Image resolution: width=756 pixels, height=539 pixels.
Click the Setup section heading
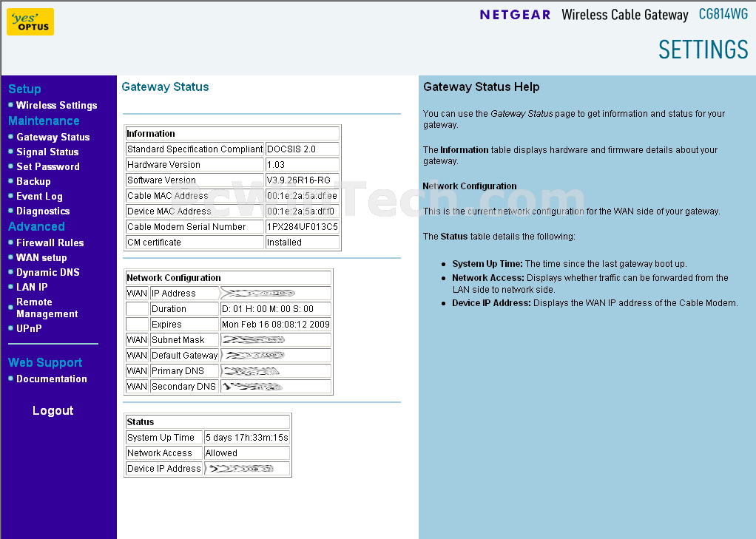coord(24,89)
